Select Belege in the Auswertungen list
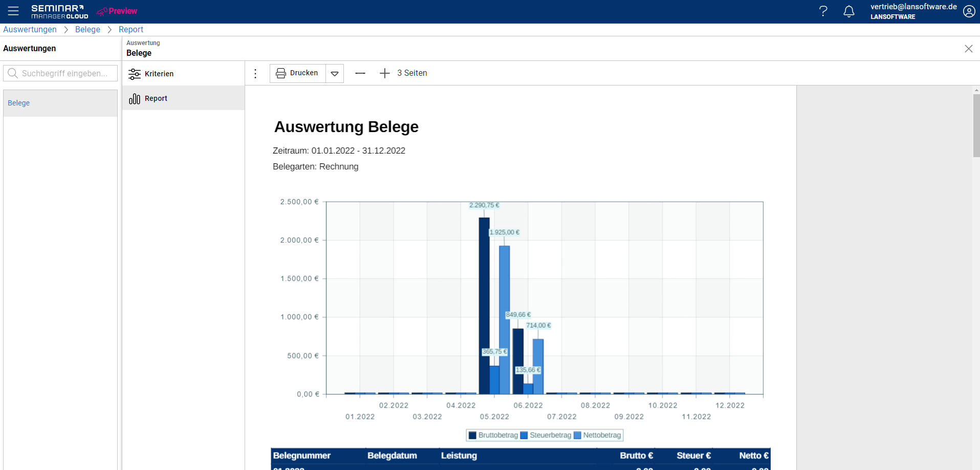The width and height of the screenshot is (980, 470). click(60, 103)
